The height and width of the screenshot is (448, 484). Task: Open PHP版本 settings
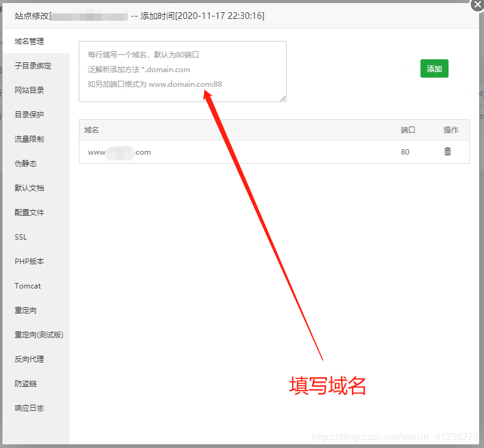[36, 261]
